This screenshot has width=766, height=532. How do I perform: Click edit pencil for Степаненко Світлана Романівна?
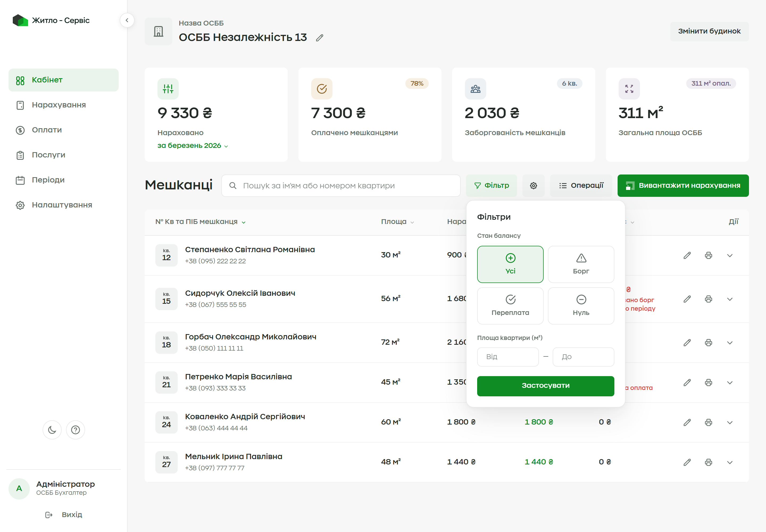click(687, 256)
